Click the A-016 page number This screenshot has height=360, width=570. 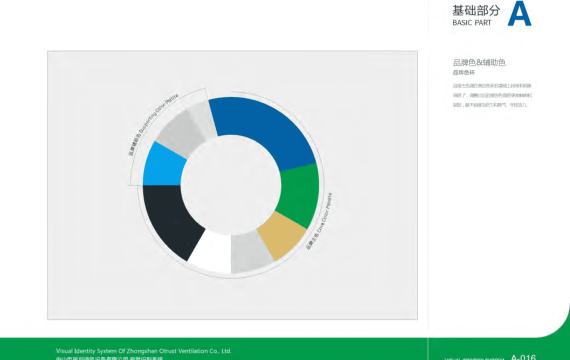tap(523, 357)
